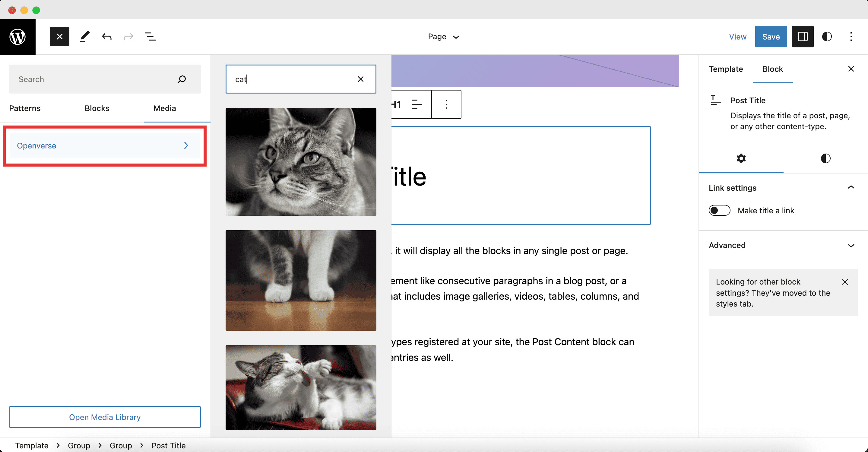
Task: Insert the cat paws on wood image
Action: [301, 280]
